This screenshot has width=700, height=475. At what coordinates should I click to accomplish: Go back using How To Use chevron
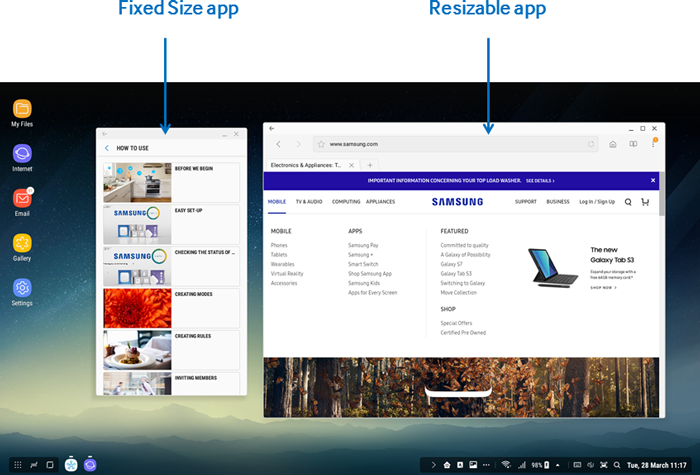point(107,148)
